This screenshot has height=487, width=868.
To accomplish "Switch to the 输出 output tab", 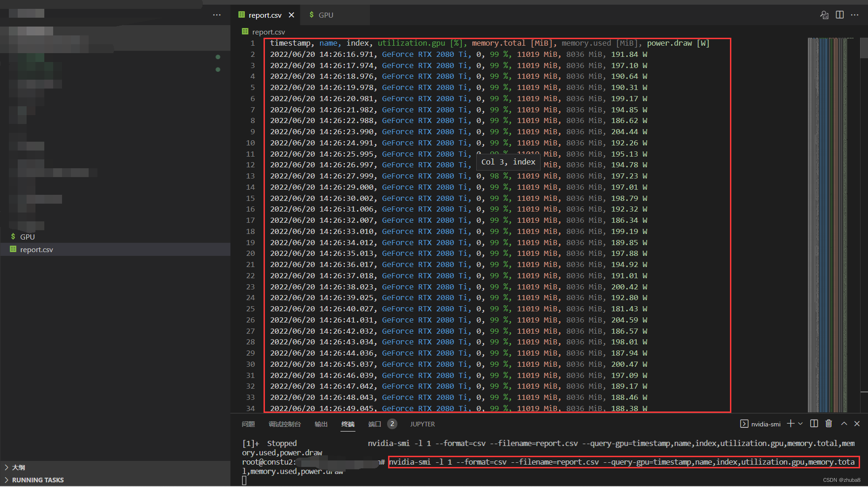I will coord(321,424).
